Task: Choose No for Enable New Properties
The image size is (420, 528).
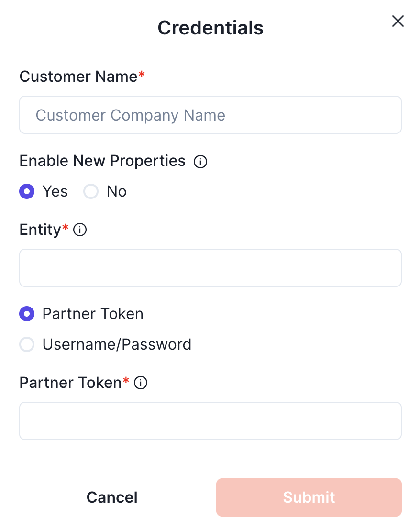Action: (91, 192)
